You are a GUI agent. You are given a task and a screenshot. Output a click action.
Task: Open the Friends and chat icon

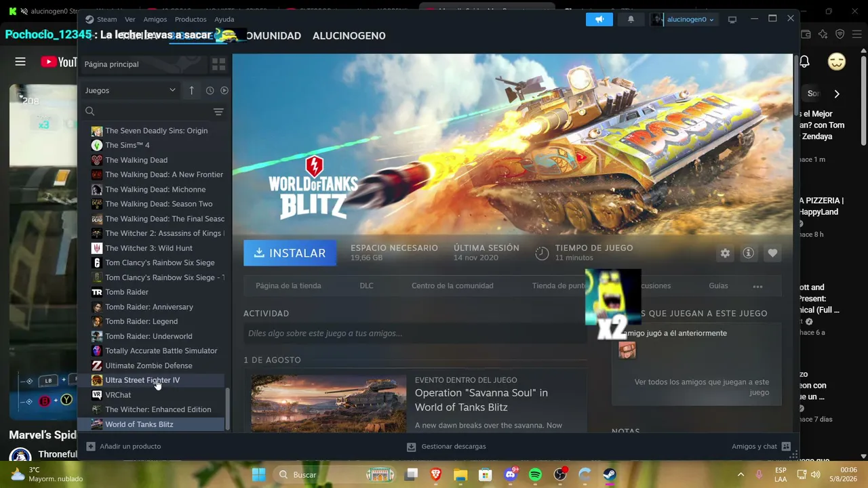(786, 447)
